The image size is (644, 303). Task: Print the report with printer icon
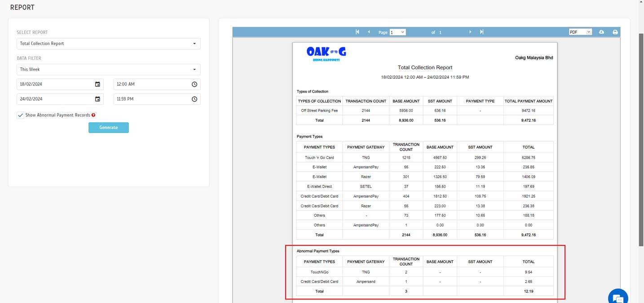[615, 32]
